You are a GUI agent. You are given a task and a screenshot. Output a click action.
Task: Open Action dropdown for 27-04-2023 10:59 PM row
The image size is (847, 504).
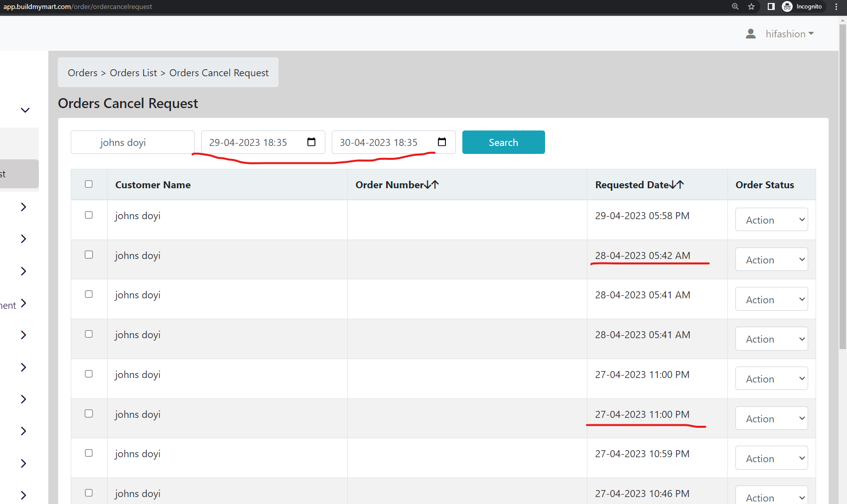tap(771, 458)
